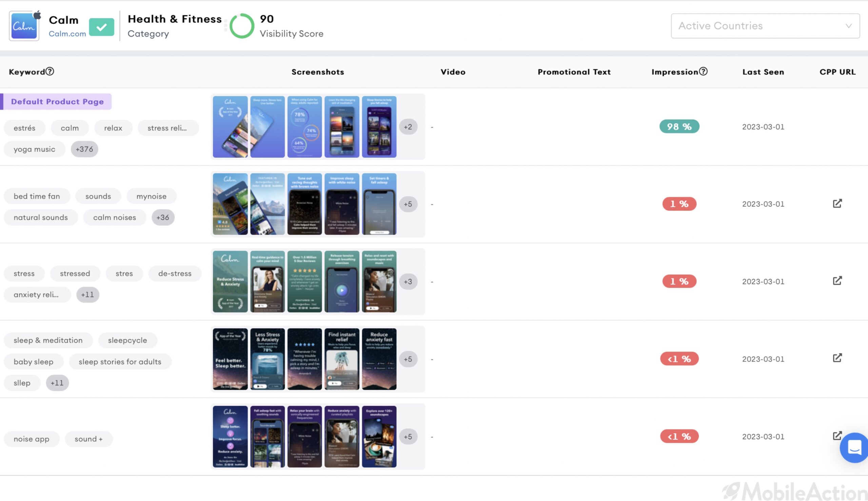Screen dimensions: 868x501
Task: Click the sleepcycle keyword chip
Action: tap(127, 340)
